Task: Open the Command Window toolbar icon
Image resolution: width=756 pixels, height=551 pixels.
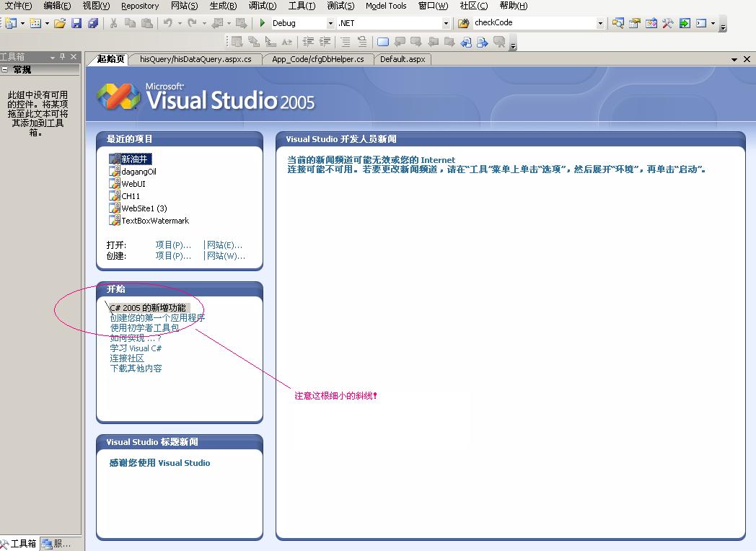Action: click(x=701, y=23)
